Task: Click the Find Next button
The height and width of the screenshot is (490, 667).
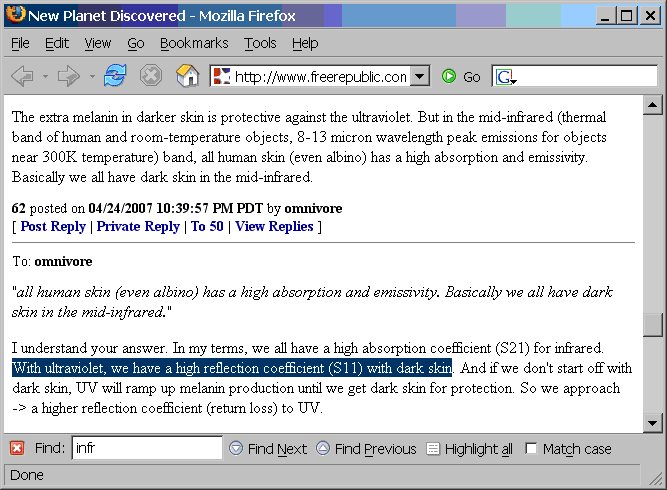Action: [x=268, y=449]
